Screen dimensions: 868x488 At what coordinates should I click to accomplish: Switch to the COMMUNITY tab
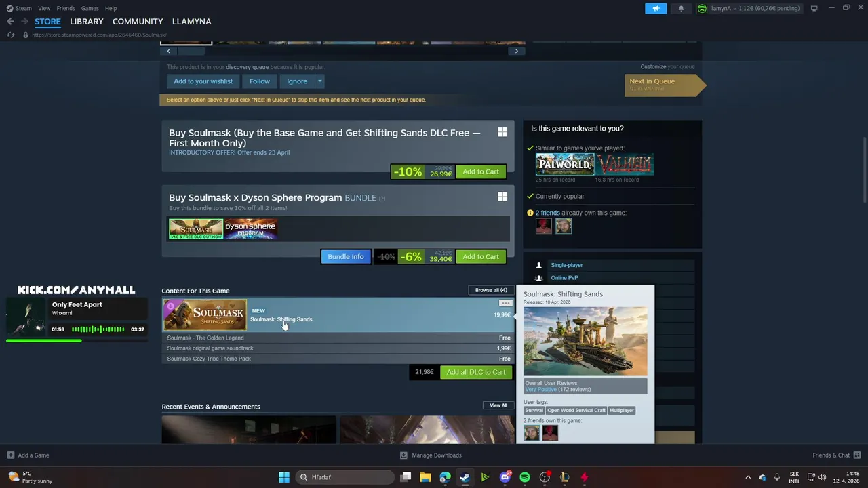pos(138,22)
